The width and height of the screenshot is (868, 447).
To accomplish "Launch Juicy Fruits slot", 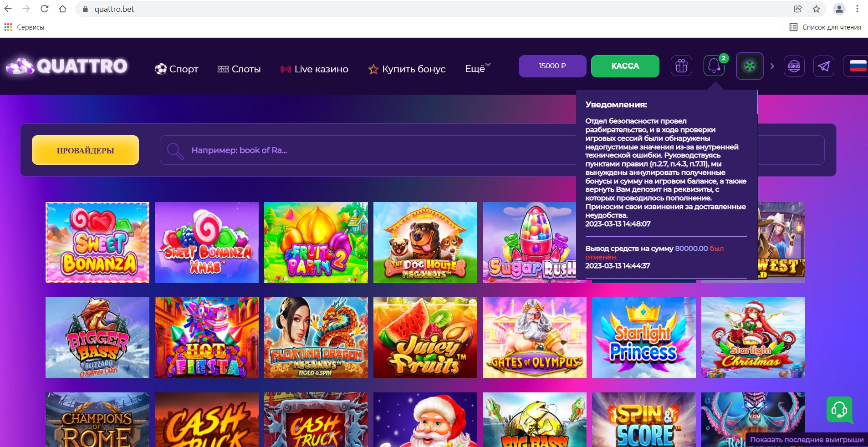I will click(x=425, y=338).
